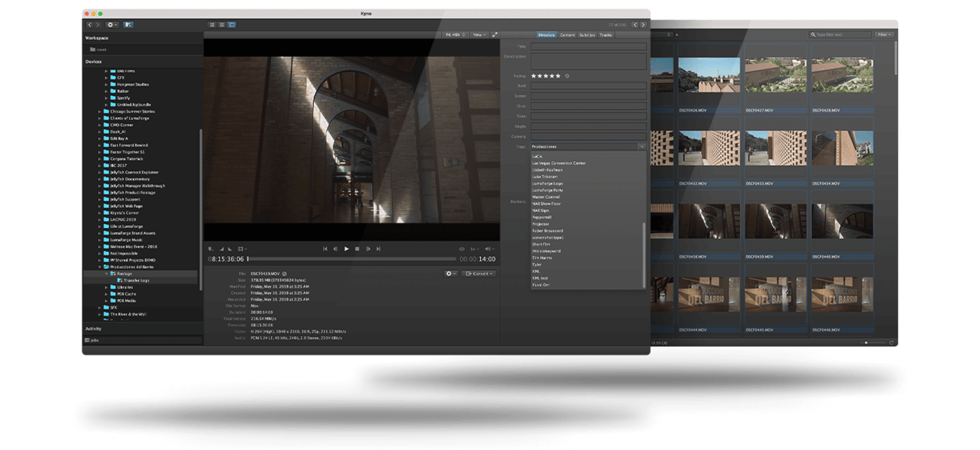Open the Fit 46% zoom dropdown
This screenshot has width=980, height=450.
(456, 34)
